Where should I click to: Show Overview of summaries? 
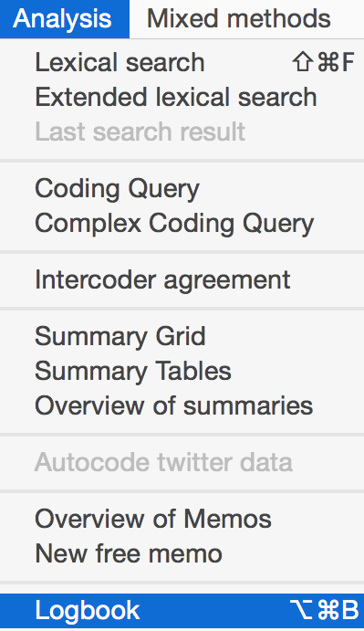(x=182, y=405)
